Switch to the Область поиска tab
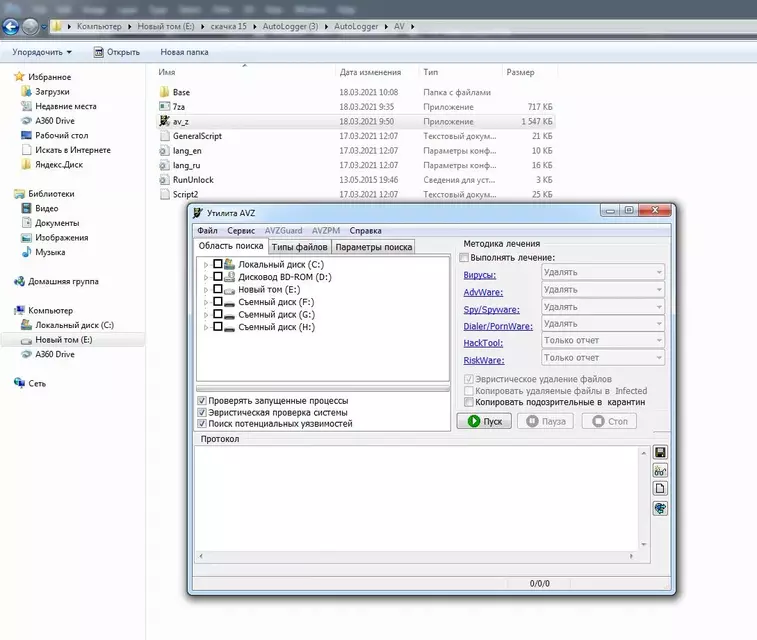 tap(231, 246)
